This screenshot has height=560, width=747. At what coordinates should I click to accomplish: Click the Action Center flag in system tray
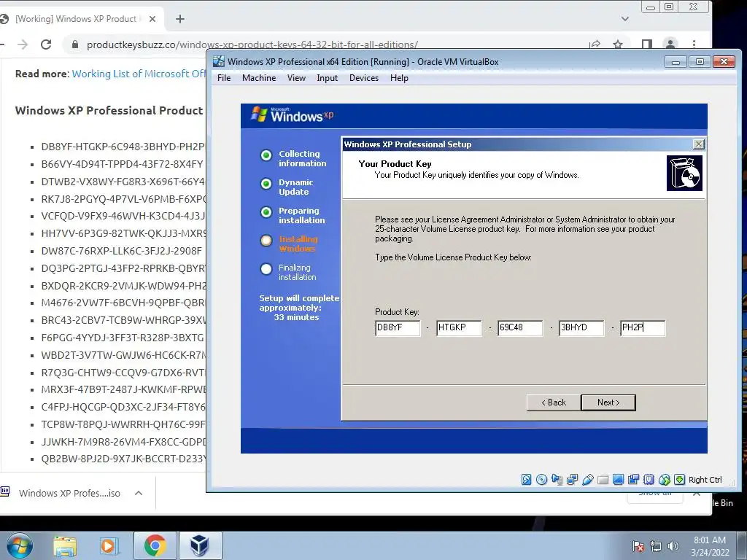(x=638, y=546)
